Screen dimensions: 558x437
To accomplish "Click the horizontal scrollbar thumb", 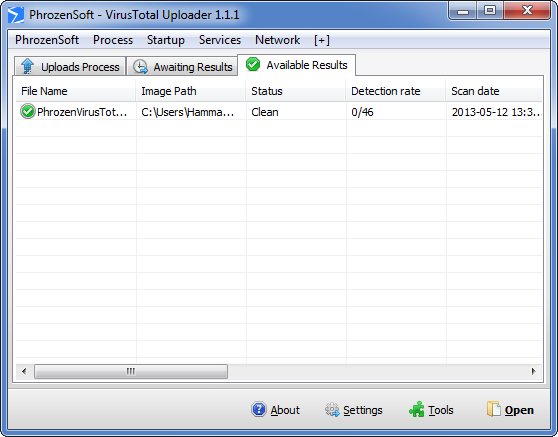I will pos(131,371).
